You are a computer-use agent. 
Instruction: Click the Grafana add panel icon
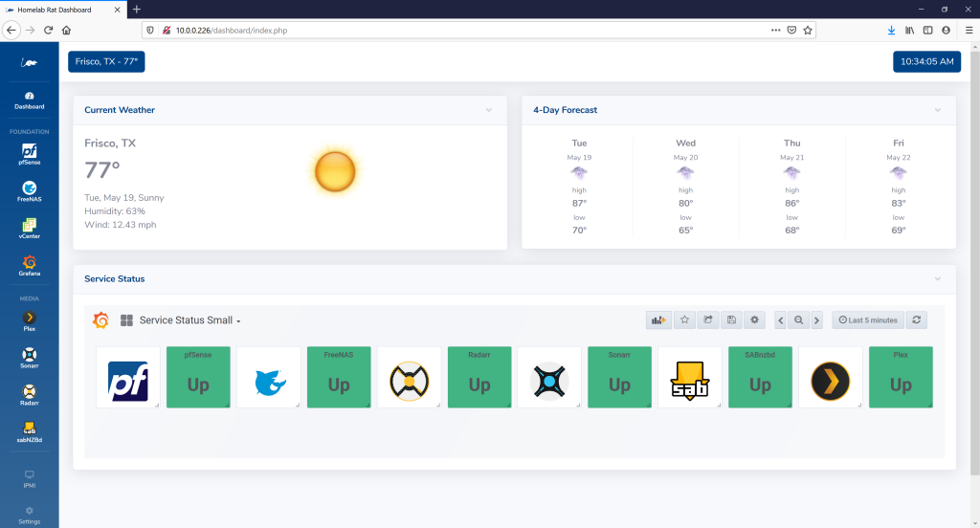coord(658,319)
